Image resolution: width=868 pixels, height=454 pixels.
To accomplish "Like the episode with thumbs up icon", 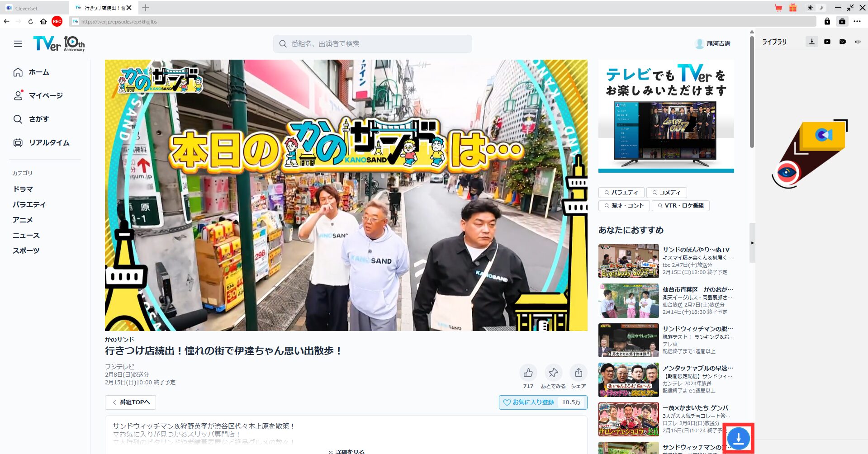I will coord(528,373).
